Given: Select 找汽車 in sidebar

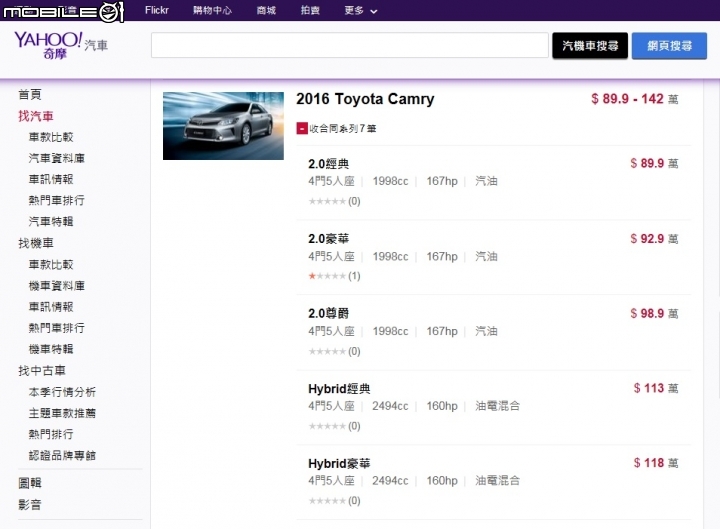Looking at the screenshot, I should coord(36,116).
